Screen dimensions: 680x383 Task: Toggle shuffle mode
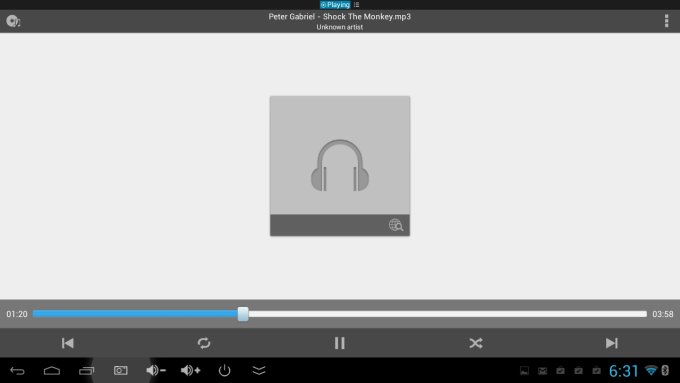pos(476,343)
